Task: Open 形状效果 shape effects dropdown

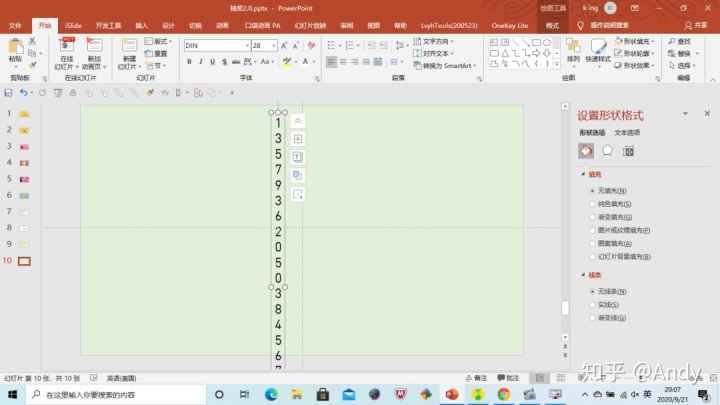Action: pyautogui.click(x=634, y=65)
